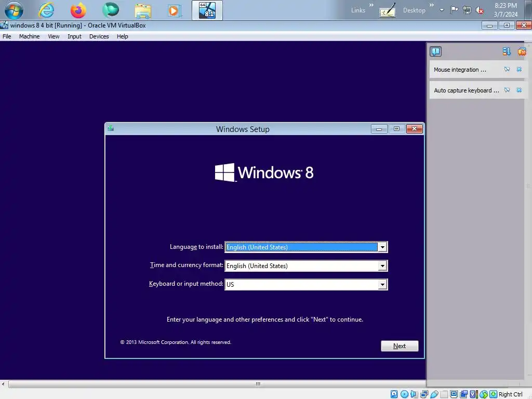532x399 pixels.
Task: Open the green globe taskbar application
Action: pos(111,10)
